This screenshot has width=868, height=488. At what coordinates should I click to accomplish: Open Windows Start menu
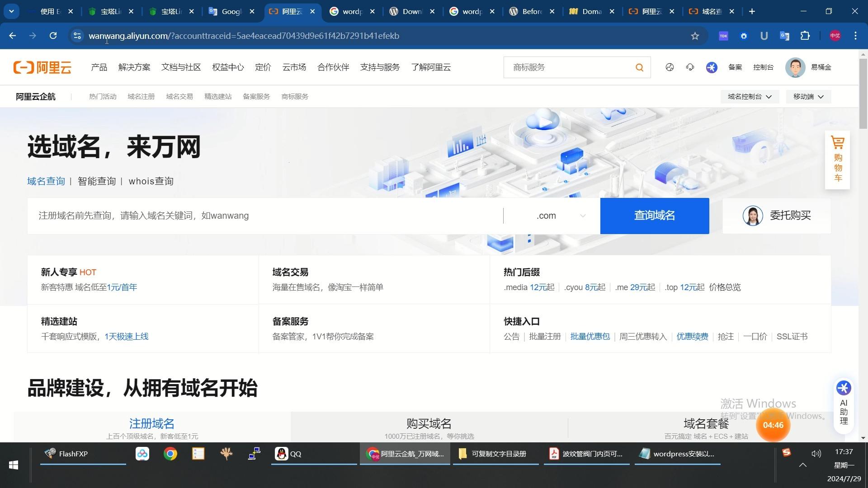[14, 465]
